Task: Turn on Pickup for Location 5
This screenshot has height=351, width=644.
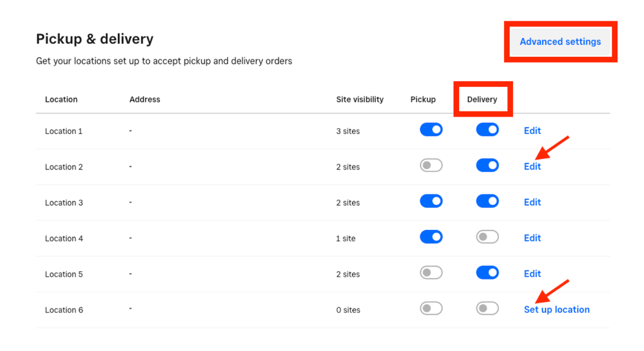Action: coord(431,273)
